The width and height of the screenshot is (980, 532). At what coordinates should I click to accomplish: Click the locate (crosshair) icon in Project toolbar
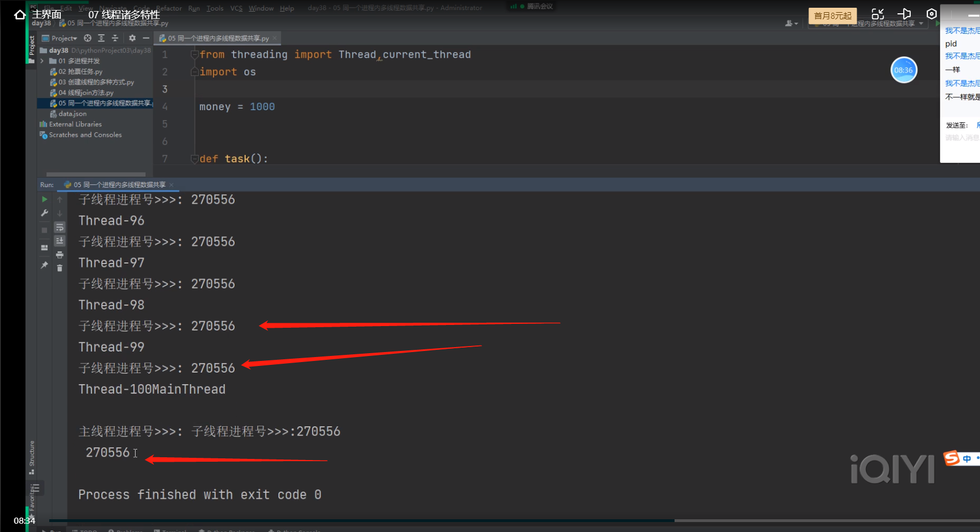tap(87, 38)
